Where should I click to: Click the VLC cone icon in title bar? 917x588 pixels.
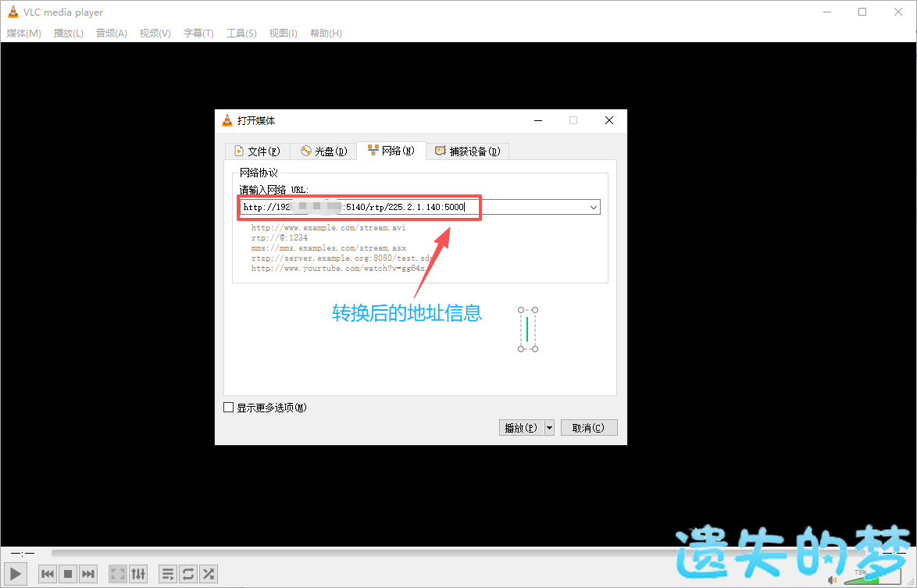[12, 12]
